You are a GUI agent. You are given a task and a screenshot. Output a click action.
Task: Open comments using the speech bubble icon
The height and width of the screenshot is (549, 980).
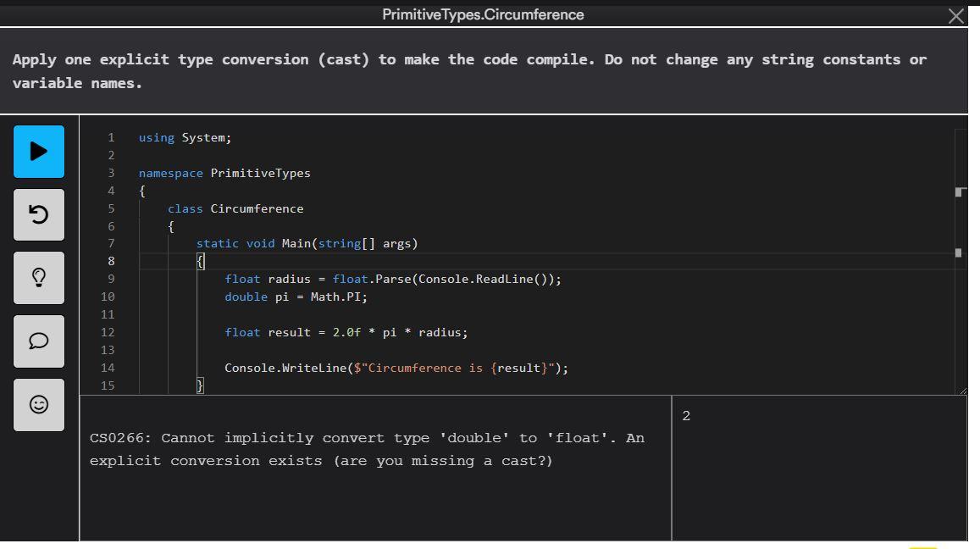38,341
